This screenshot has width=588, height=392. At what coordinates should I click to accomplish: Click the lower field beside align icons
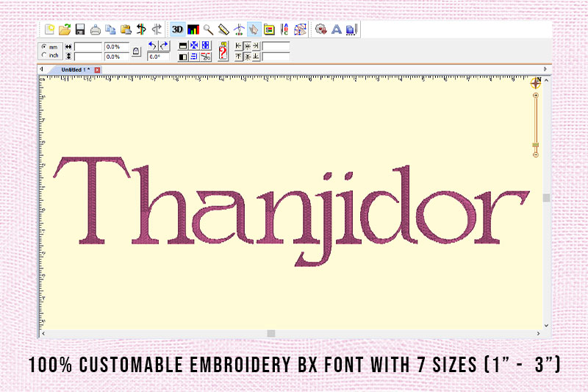tap(276, 57)
